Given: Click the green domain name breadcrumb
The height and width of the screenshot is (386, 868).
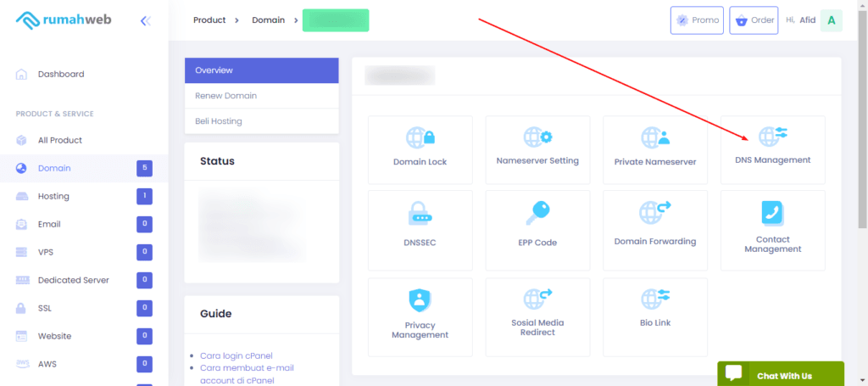Looking at the screenshot, I should click(336, 20).
